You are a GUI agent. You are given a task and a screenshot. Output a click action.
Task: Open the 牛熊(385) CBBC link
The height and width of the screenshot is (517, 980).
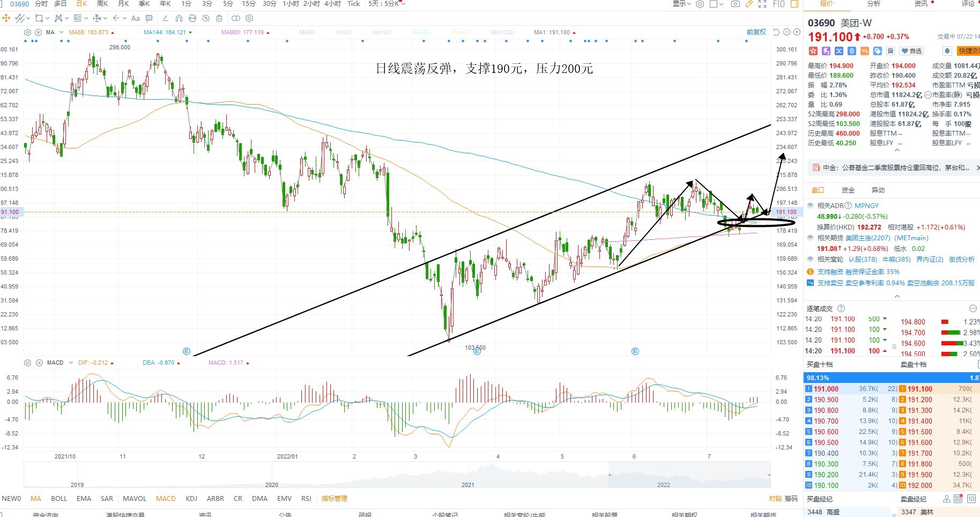(x=896, y=260)
